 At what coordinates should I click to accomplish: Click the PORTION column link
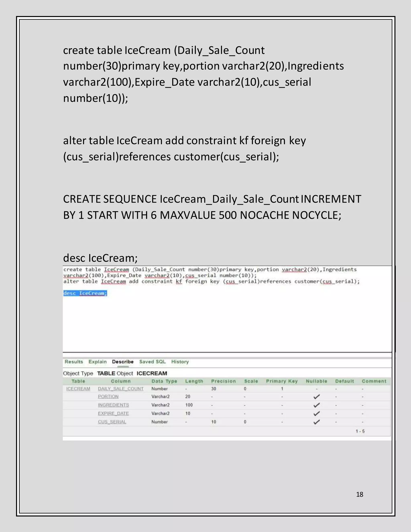[108, 396]
